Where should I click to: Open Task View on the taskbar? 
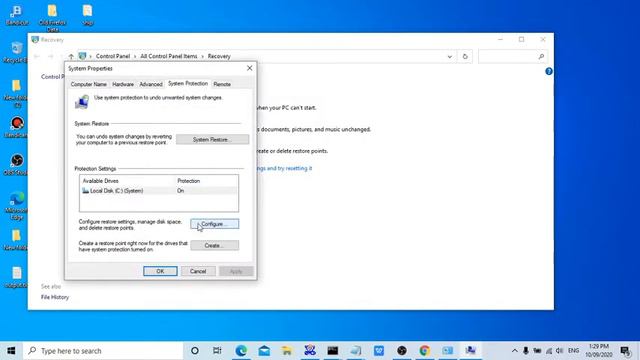[217, 351]
